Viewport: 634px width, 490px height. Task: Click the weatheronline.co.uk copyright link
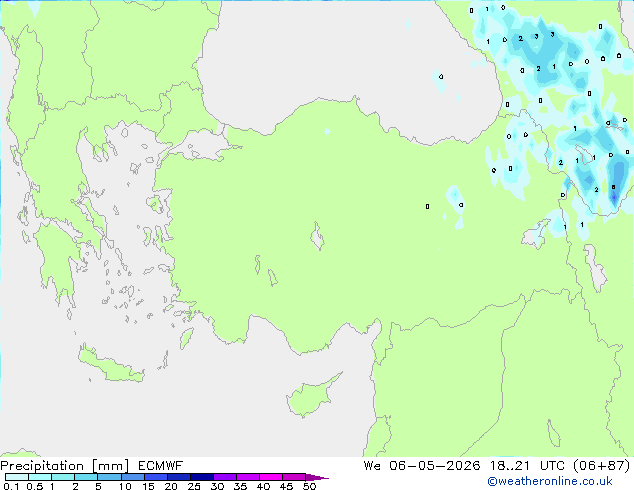pyautogui.click(x=550, y=481)
